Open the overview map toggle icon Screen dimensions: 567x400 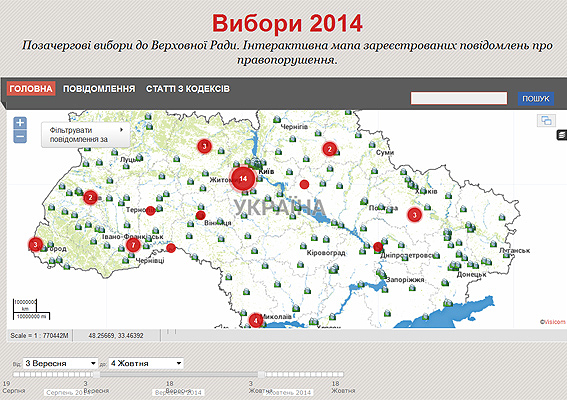[546, 120]
